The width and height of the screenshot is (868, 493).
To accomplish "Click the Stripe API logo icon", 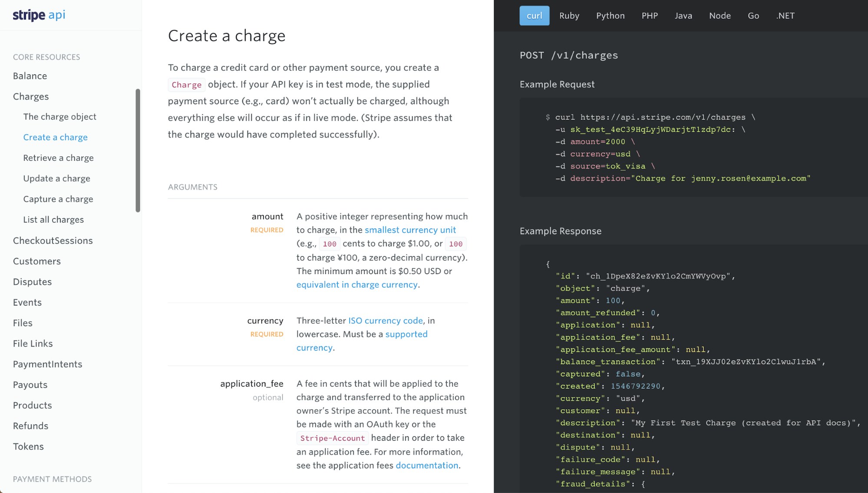I will 39,15.
